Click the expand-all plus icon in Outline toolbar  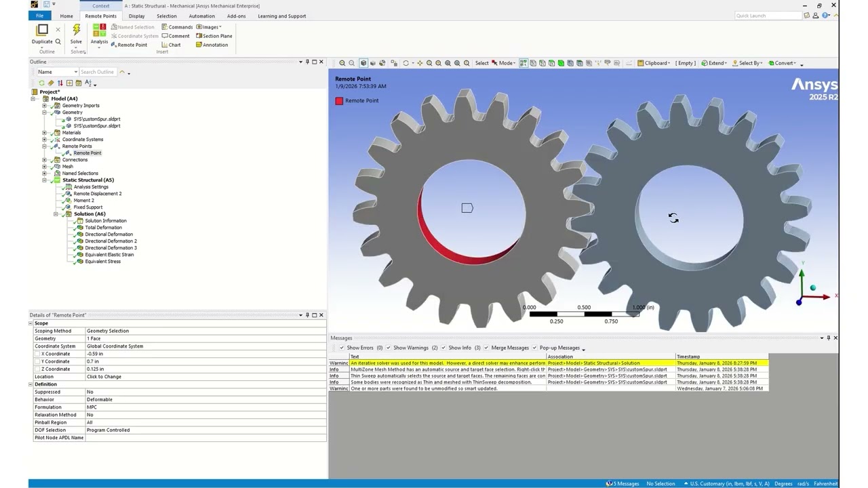[x=69, y=83]
